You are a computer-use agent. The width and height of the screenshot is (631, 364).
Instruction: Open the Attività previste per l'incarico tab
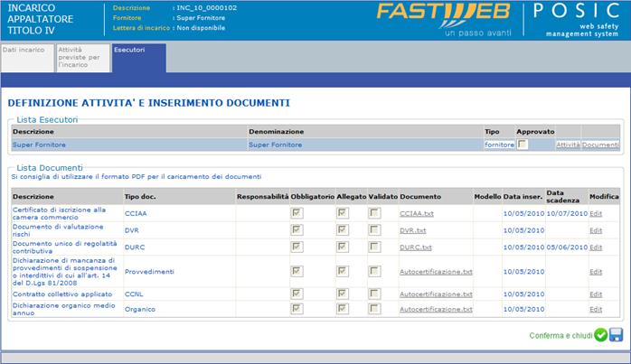coord(83,58)
